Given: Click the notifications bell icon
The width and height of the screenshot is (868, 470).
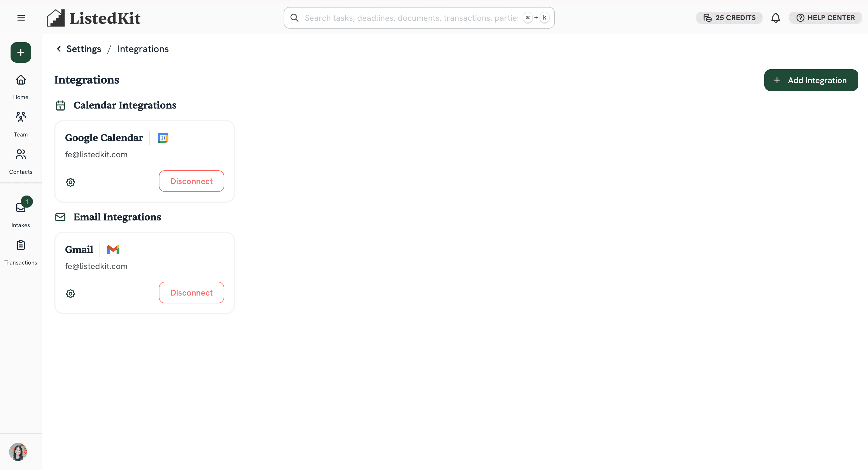Looking at the screenshot, I should [x=775, y=17].
